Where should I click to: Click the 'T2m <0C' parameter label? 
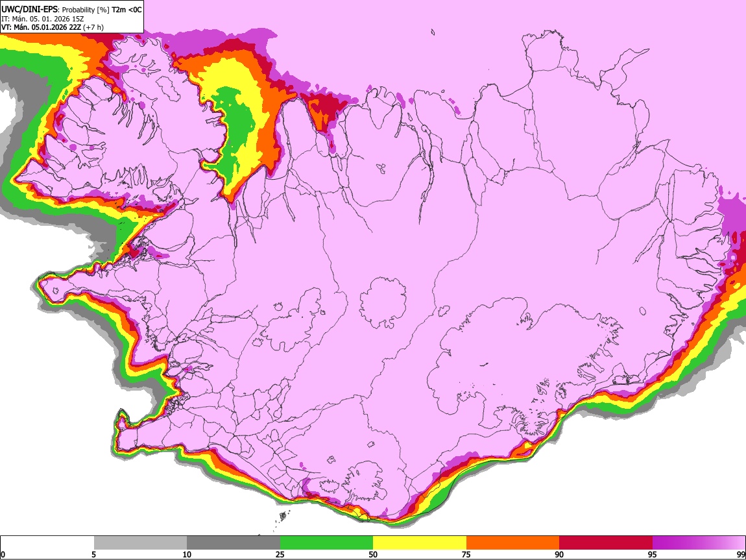click(x=126, y=10)
